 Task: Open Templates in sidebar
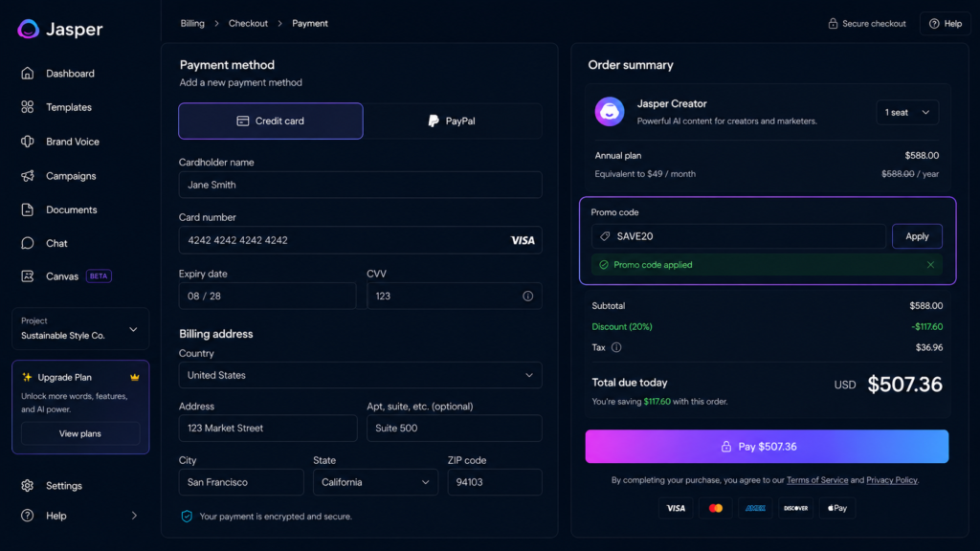(x=69, y=107)
